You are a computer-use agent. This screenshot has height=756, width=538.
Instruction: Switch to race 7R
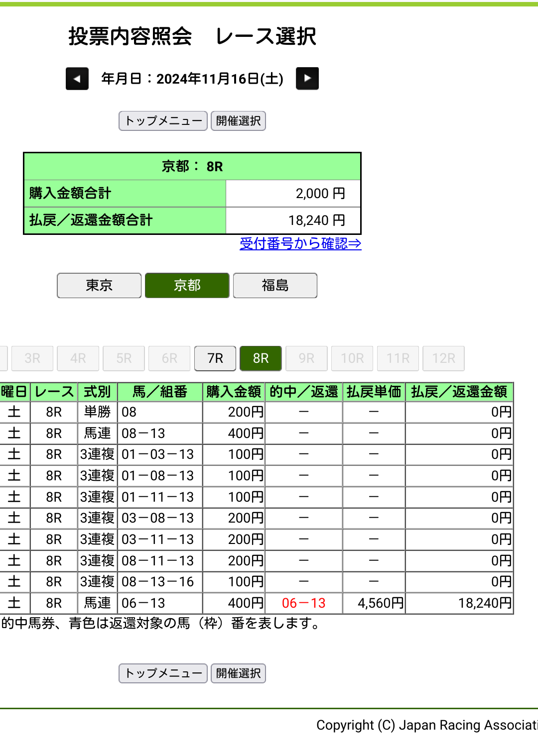pyautogui.click(x=215, y=358)
